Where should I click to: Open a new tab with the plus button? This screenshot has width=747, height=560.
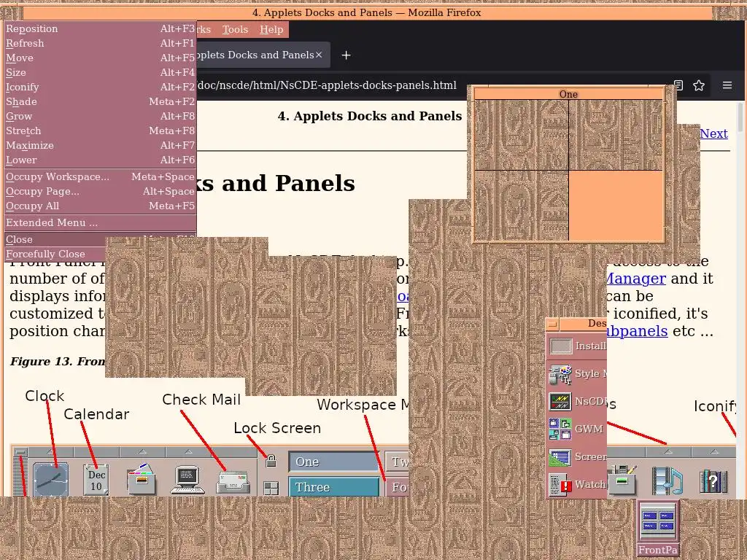pyautogui.click(x=347, y=55)
